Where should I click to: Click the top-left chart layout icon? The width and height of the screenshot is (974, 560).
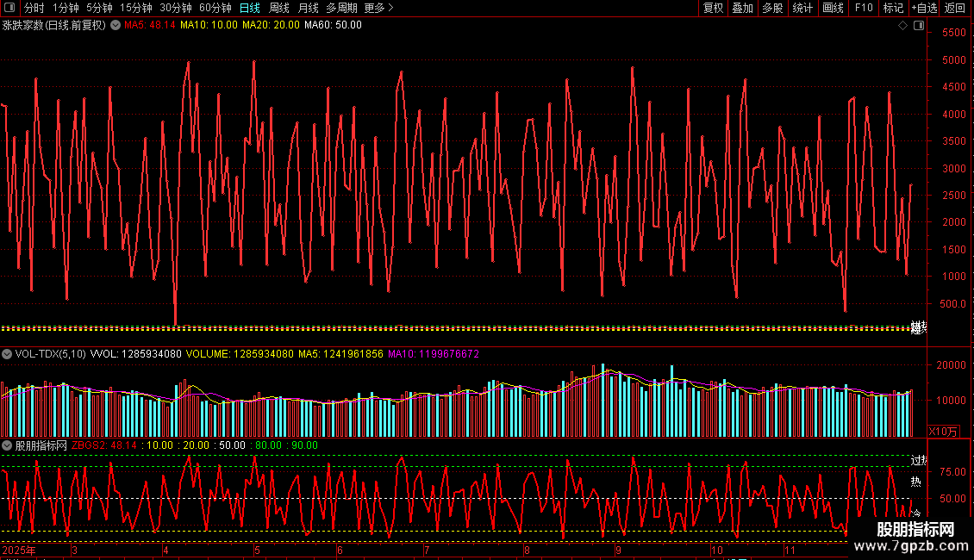pyautogui.click(x=9, y=8)
